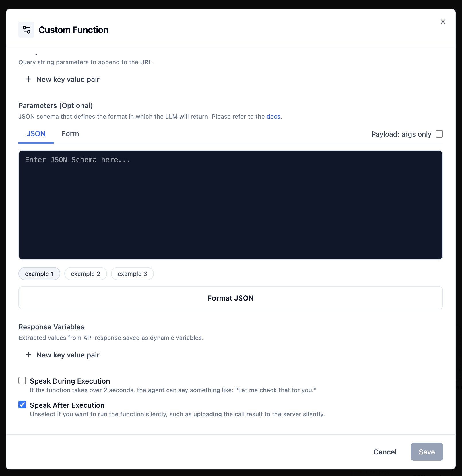The image size is (462, 476).
Task: Select the example 2 schema preset
Action: click(86, 274)
